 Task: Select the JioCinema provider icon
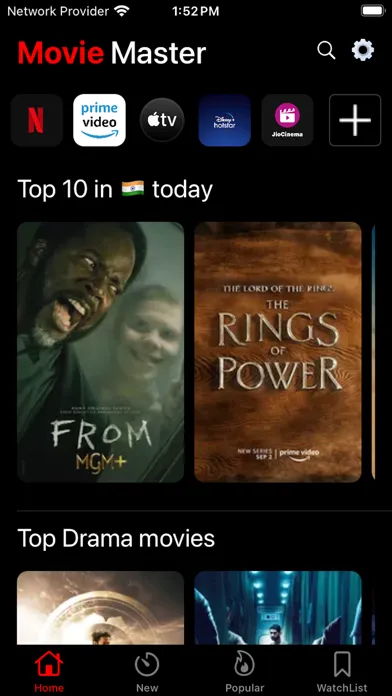point(287,120)
